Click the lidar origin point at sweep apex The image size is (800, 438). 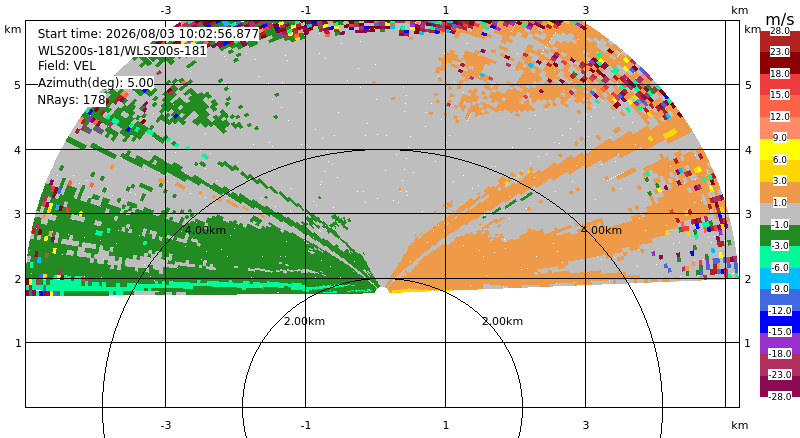click(382, 290)
